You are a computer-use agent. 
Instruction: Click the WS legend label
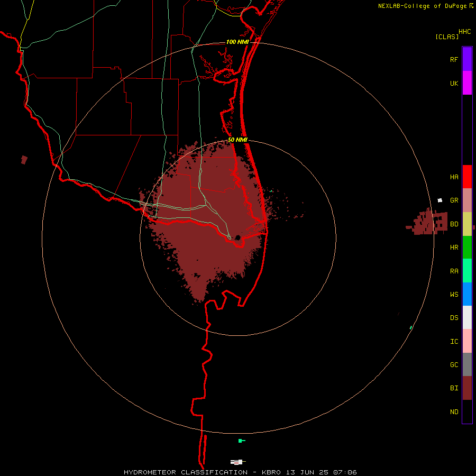tap(454, 294)
